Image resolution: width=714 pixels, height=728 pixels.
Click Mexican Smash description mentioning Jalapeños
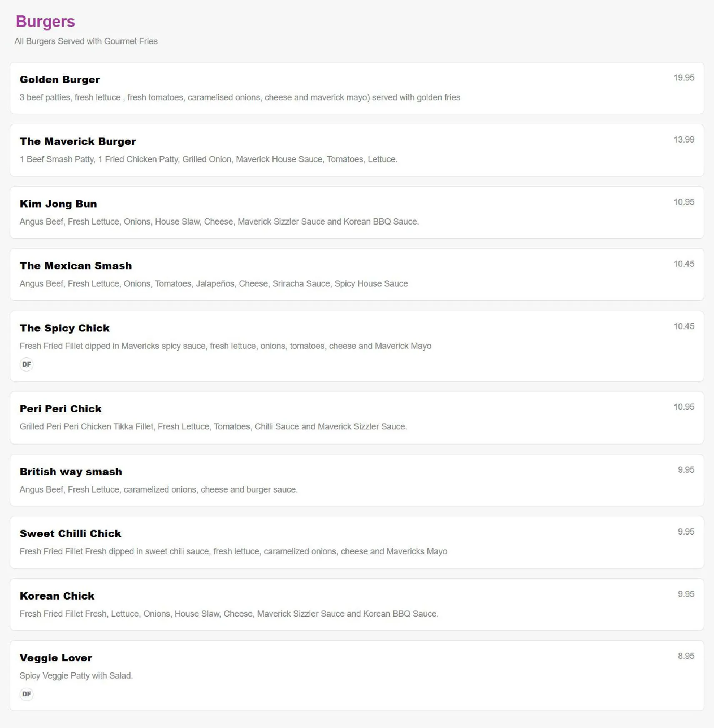point(214,284)
